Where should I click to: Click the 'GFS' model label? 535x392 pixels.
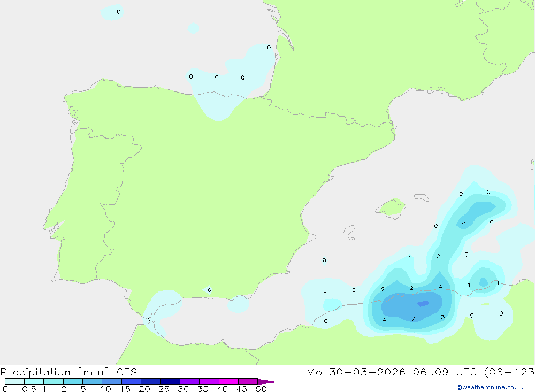pyautogui.click(x=127, y=372)
